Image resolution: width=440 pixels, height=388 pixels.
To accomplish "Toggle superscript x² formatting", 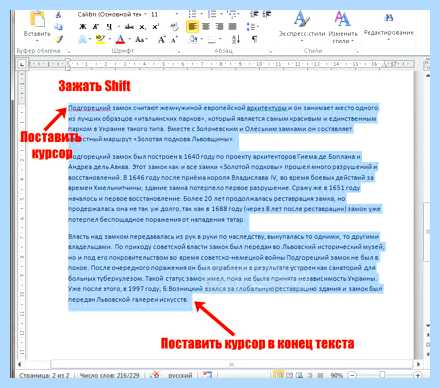I will click(x=156, y=27).
